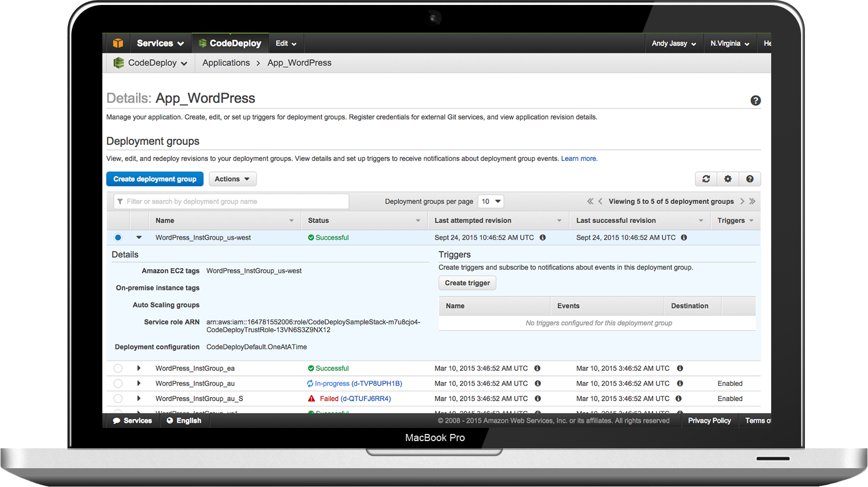Open the Andy Jassy account menu
Screen dimensions: 868x487
674,43
